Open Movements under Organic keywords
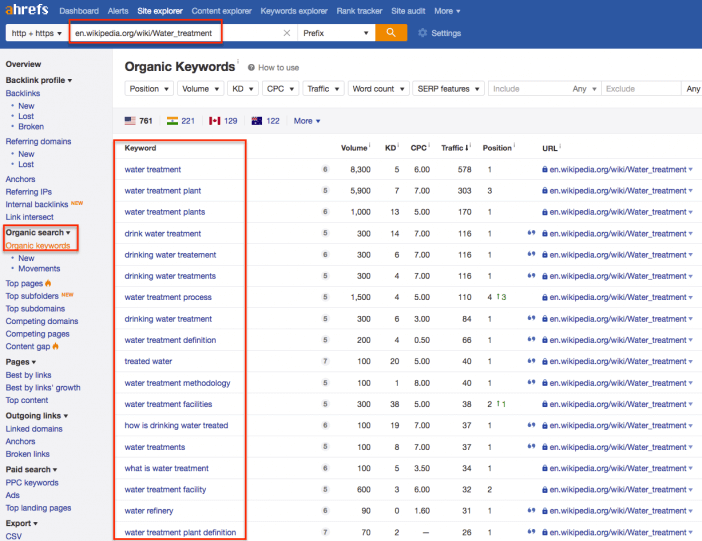Screen dimensions: 702x541 pos(39,268)
